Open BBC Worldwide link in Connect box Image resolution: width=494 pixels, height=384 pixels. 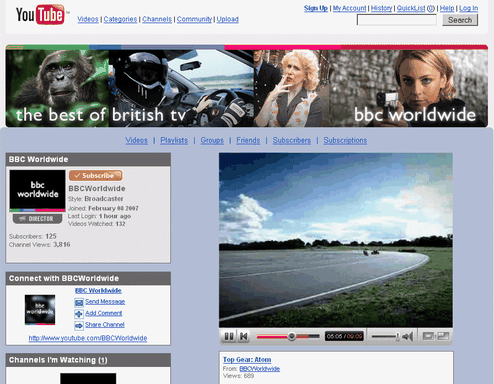pyautogui.click(x=98, y=291)
